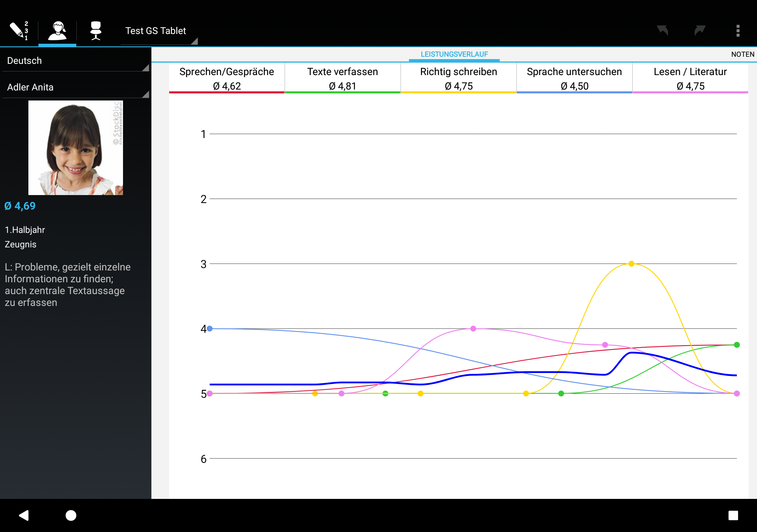This screenshot has width=757, height=532.
Task: Open the grades pencil icon
Action: coord(18,31)
